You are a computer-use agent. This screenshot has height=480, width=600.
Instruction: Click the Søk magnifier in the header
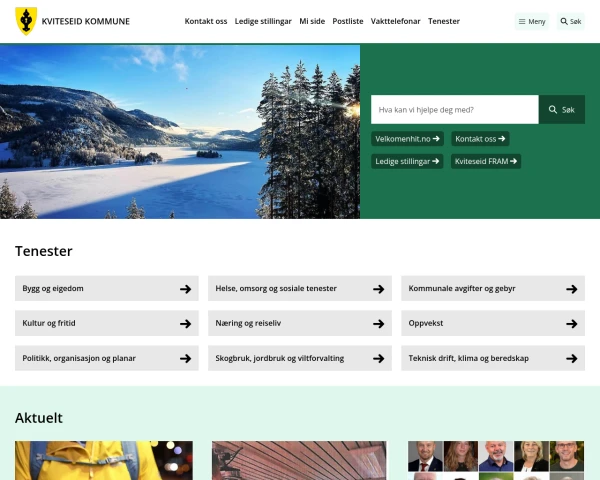point(570,21)
